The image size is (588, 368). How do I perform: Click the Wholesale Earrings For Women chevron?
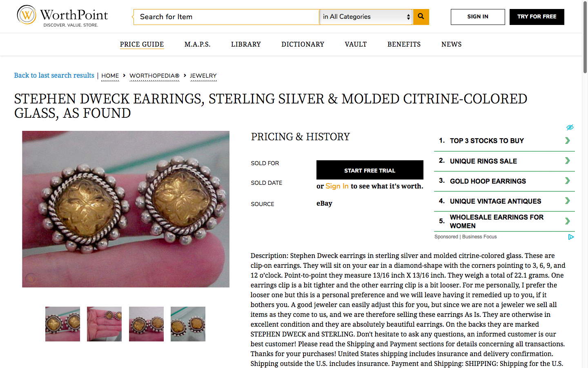pos(567,221)
